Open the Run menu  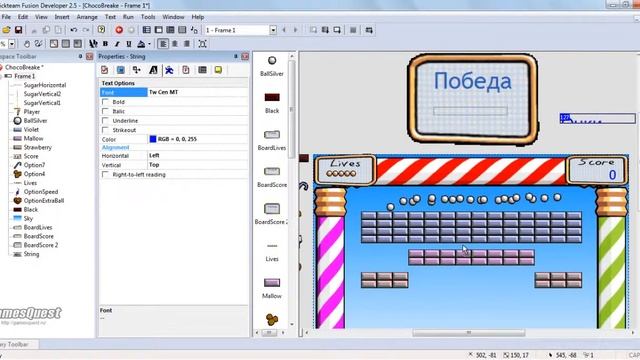click(x=128, y=17)
